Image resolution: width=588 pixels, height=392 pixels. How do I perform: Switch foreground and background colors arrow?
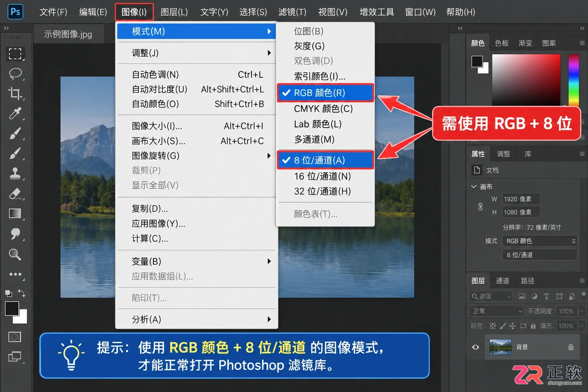click(x=22, y=293)
